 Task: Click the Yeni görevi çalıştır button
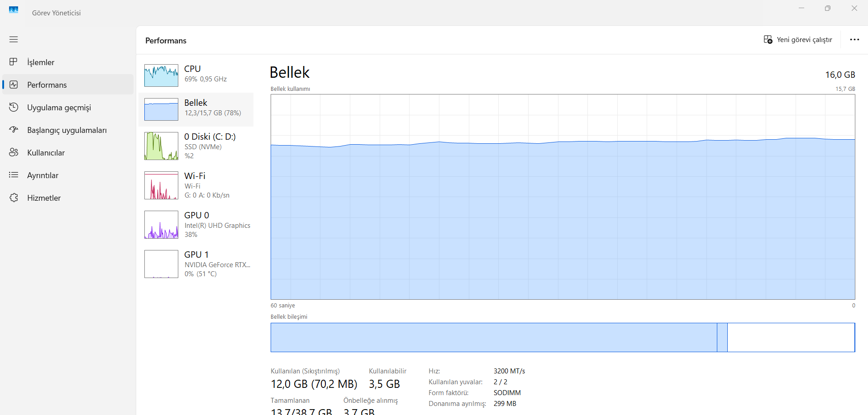point(798,40)
